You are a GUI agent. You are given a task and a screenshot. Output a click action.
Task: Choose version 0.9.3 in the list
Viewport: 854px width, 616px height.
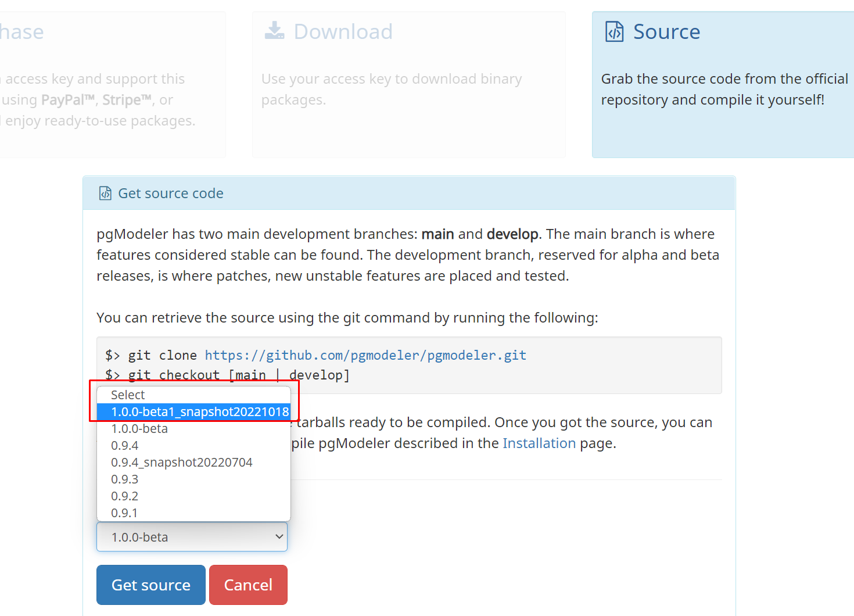point(193,479)
